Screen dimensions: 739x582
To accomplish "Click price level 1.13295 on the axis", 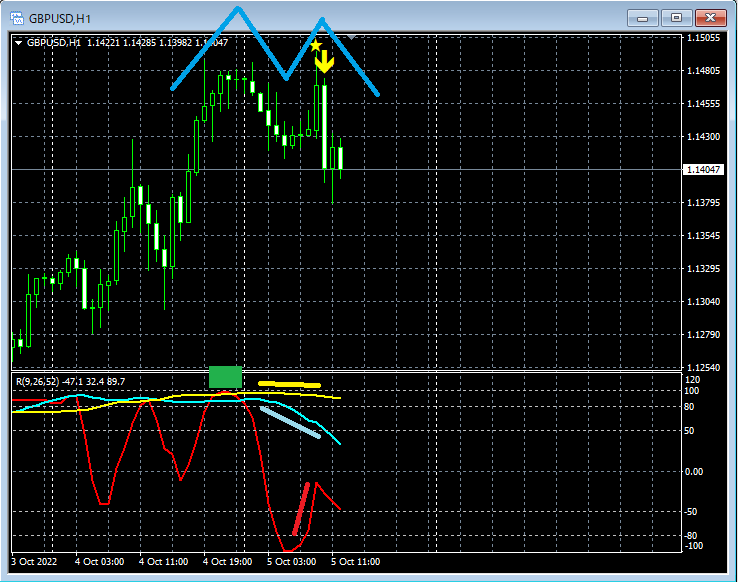I will [x=704, y=269].
